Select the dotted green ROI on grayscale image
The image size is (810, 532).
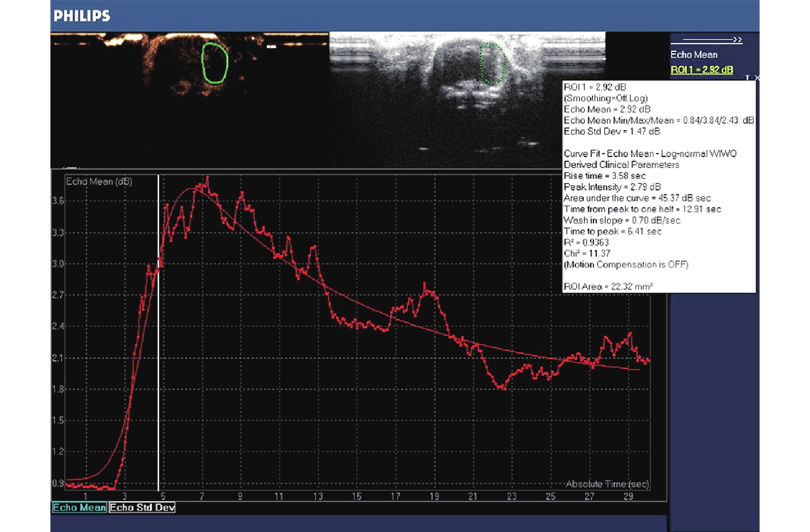coord(493,63)
